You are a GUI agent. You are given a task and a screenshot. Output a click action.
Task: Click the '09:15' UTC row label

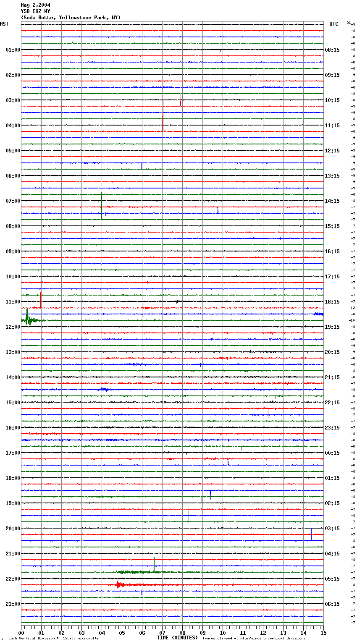[x=332, y=75]
